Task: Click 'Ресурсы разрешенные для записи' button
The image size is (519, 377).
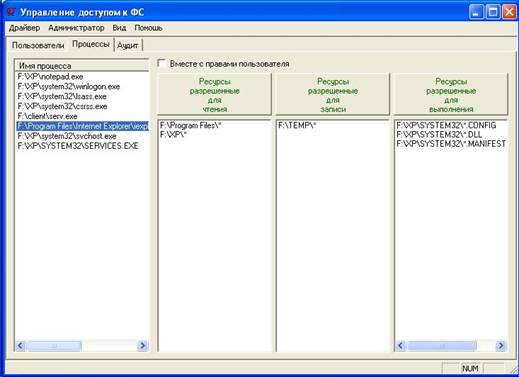Action: pos(333,95)
